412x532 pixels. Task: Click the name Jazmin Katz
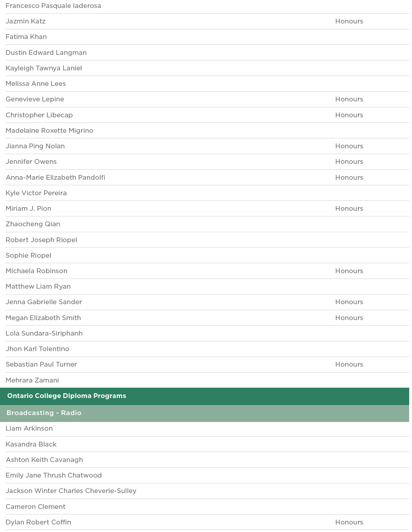tap(25, 21)
